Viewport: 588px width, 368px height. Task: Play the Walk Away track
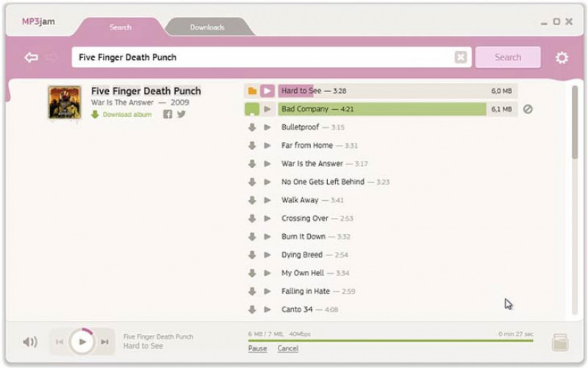(268, 200)
